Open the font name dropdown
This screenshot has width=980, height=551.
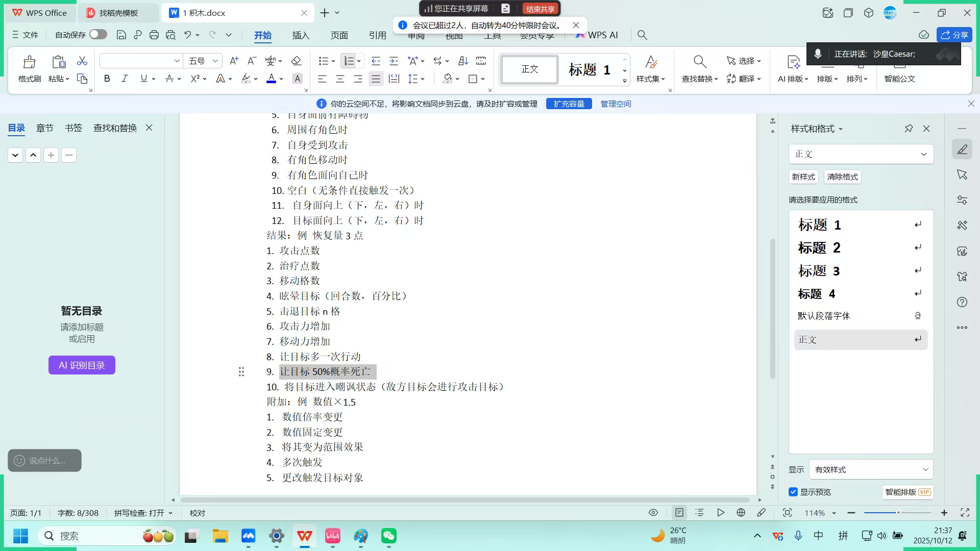click(x=177, y=61)
